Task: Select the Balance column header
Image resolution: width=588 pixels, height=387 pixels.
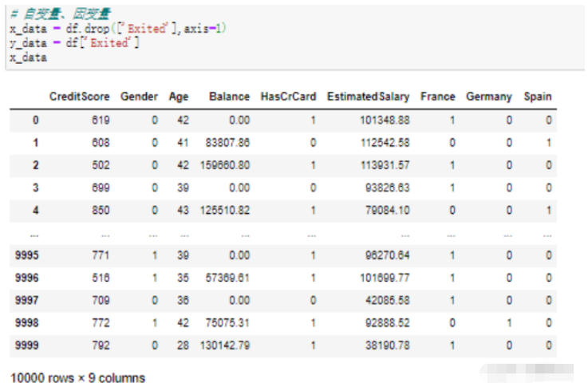Action: 229,97
